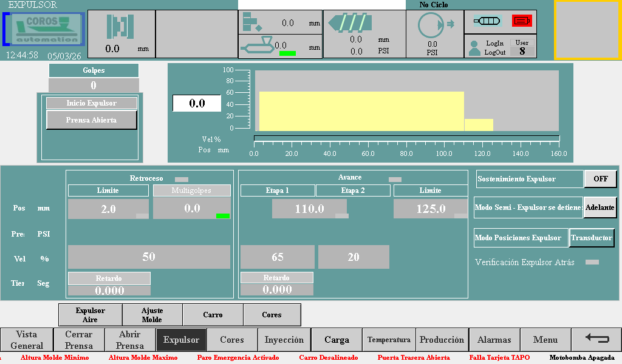This screenshot has width=622, height=364.
Task: Switch Modo Posiciones Expulsor Transductor
Action: [x=592, y=238]
